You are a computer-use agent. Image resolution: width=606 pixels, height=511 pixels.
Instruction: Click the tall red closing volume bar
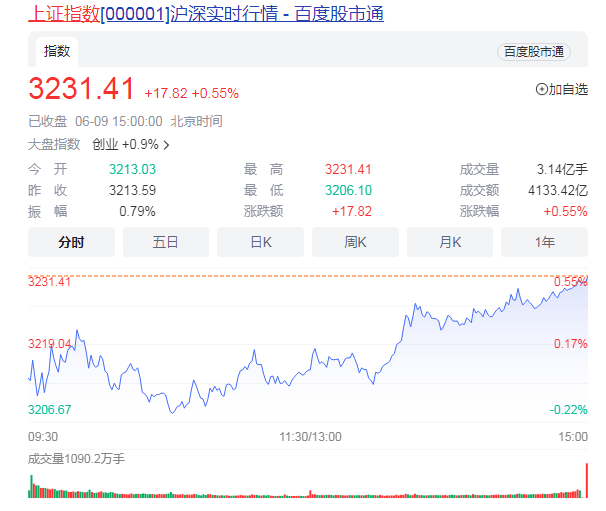[585, 480]
